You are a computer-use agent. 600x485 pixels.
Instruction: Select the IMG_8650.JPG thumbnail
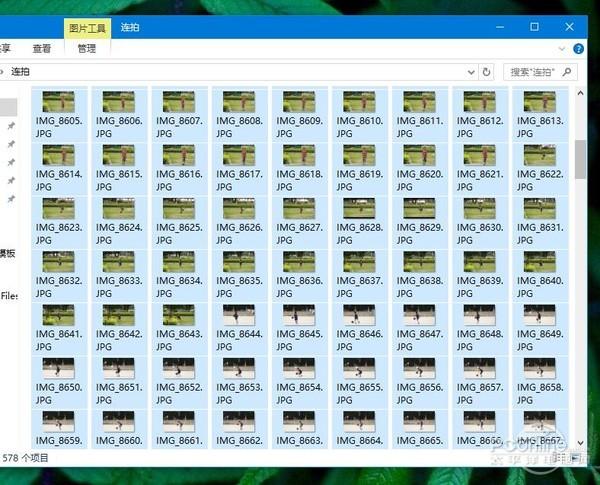59,368
